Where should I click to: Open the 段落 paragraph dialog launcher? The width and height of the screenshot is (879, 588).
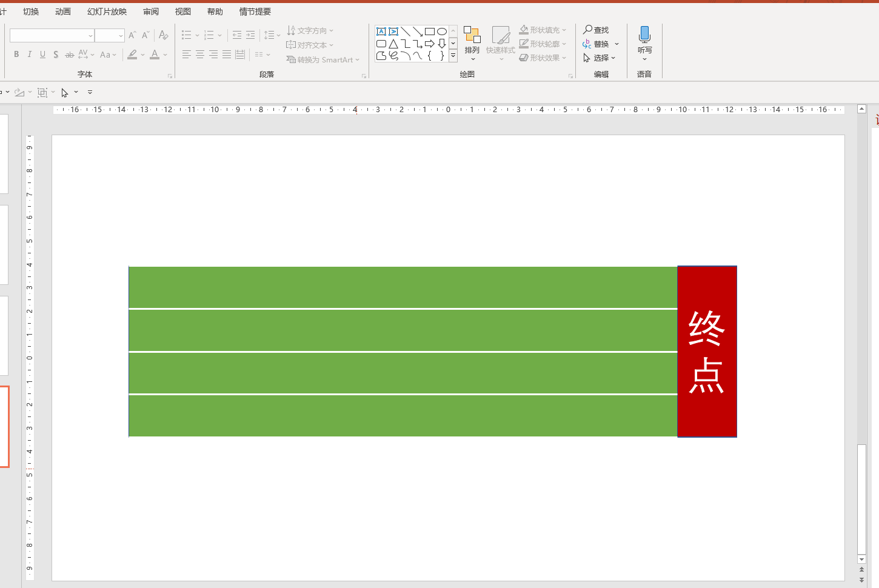[x=364, y=76]
